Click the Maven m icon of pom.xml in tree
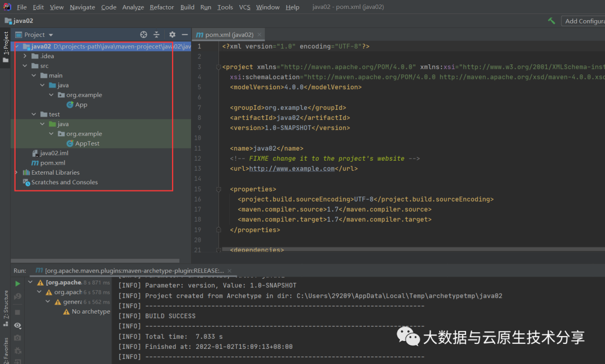 pos(35,163)
